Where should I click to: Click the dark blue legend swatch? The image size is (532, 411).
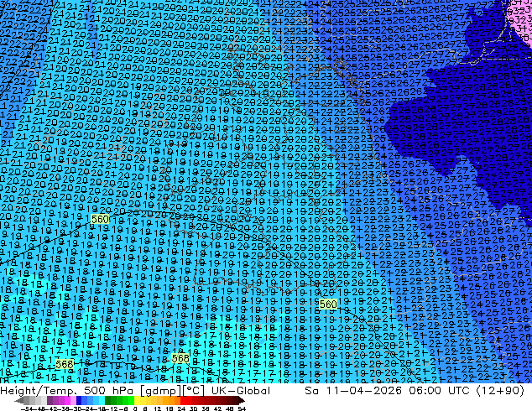pos(79,400)
